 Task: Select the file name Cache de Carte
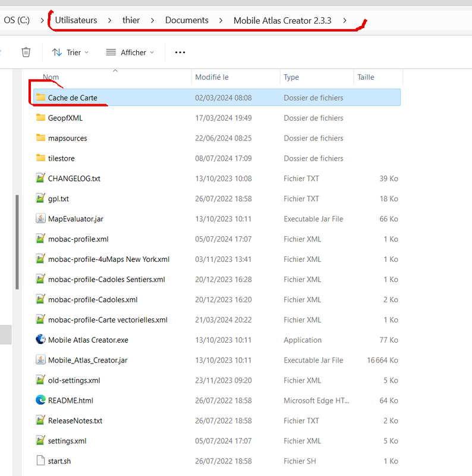73,98
